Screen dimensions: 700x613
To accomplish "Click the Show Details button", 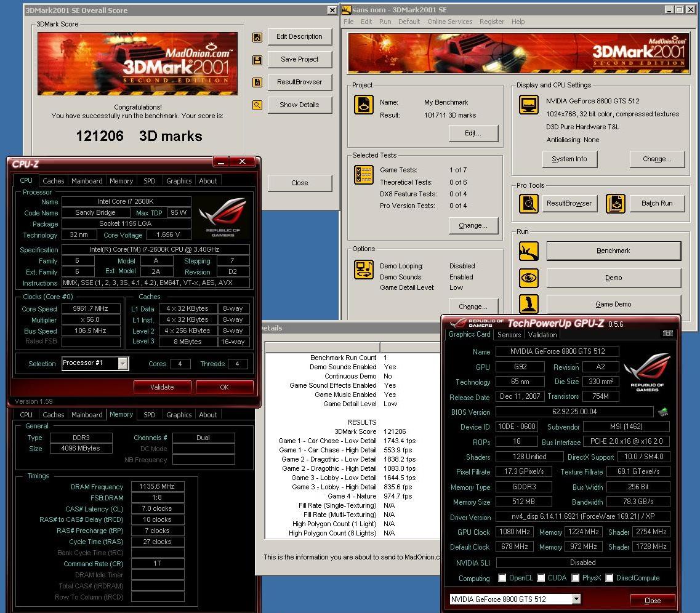I will (x=300, y=105).
